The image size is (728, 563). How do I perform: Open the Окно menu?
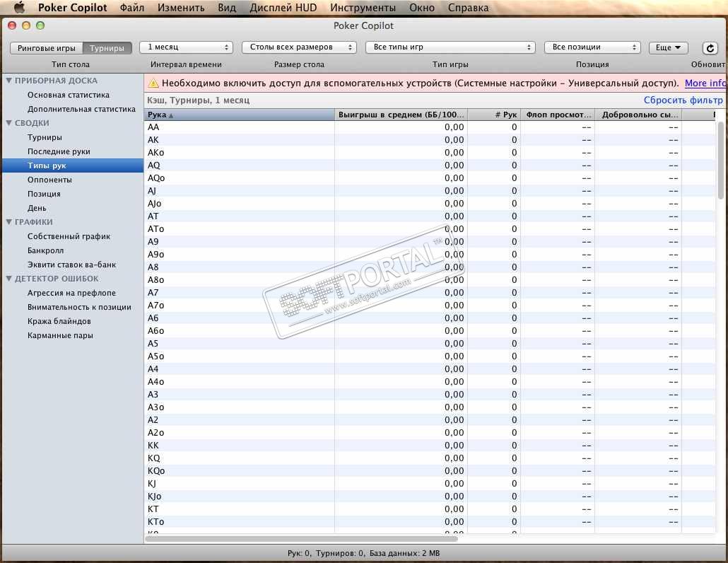[422, 8]
